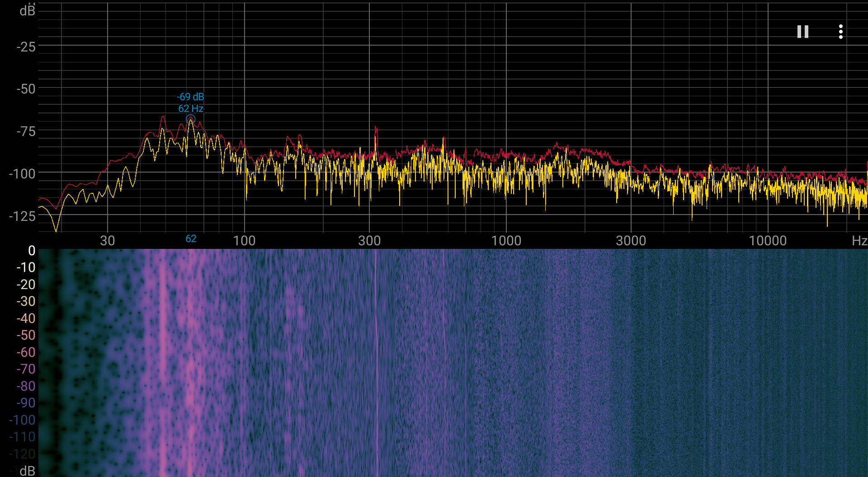Click the blue '62' frequency axis marker
The height and width of the screenshot is (477, 868).
tap(191, 238)
